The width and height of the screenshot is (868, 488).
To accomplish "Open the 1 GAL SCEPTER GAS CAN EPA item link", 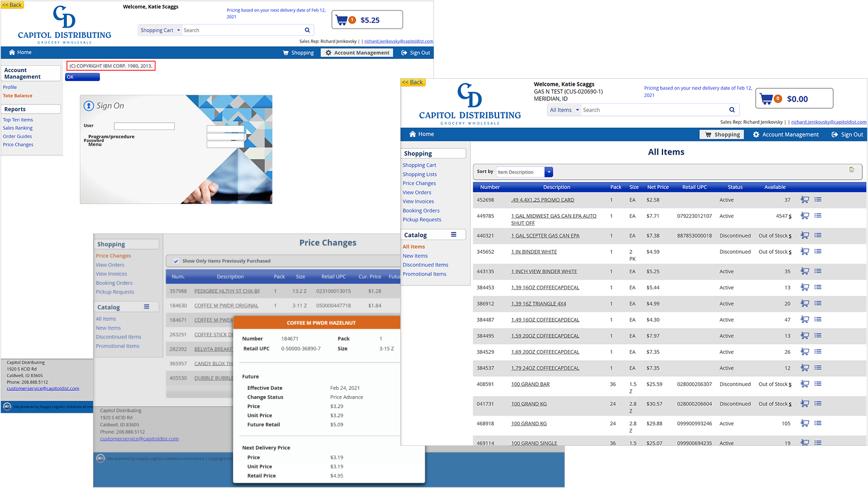I will (x=545, y=236).
